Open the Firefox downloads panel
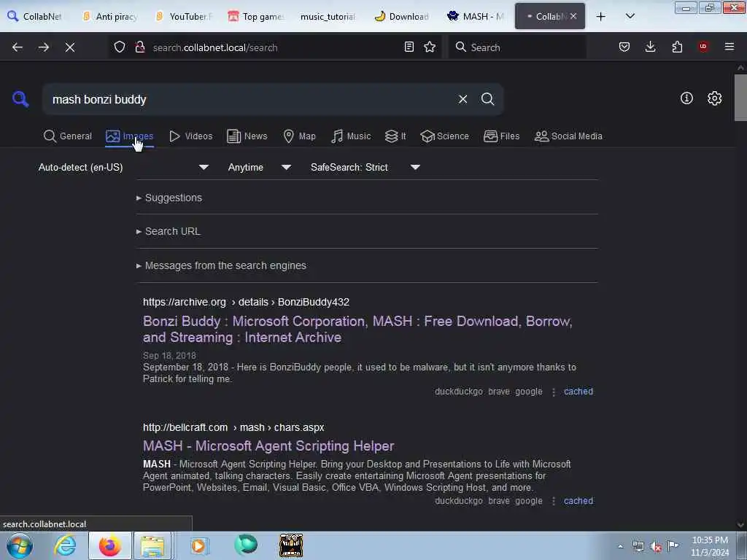Viewport: 747px width, 560px height. (650, 47)
